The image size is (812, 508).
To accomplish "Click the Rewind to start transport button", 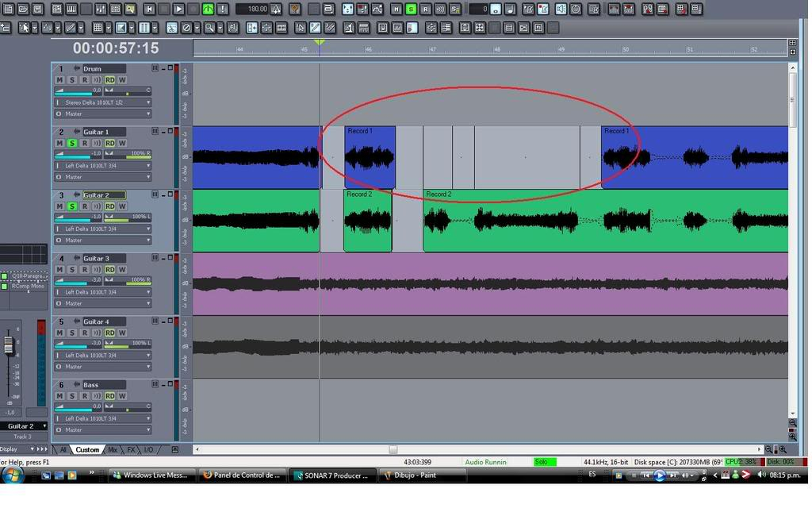I will tap(149, 9).
